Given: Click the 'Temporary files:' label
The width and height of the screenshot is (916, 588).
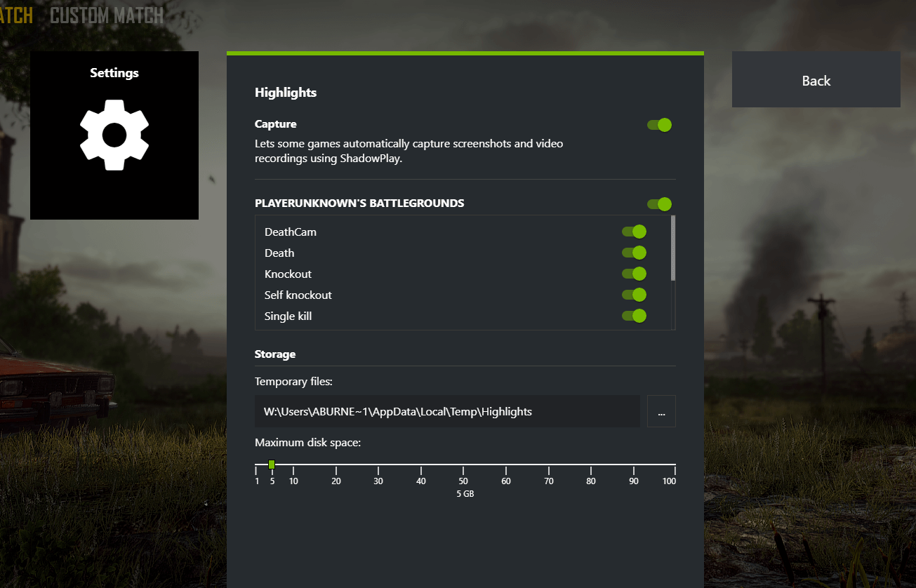Looking at the screenshot, I should click(293, 382).
